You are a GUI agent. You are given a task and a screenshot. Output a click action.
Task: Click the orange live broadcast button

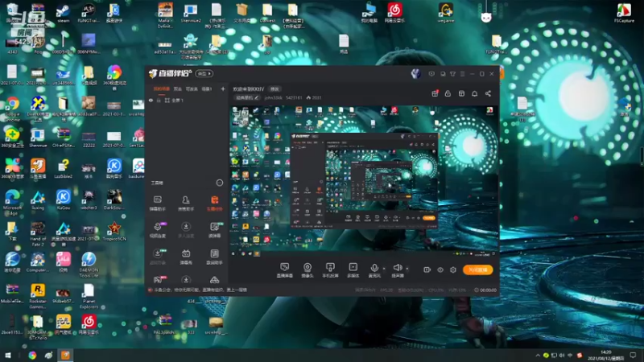click(x=477, y=269)
